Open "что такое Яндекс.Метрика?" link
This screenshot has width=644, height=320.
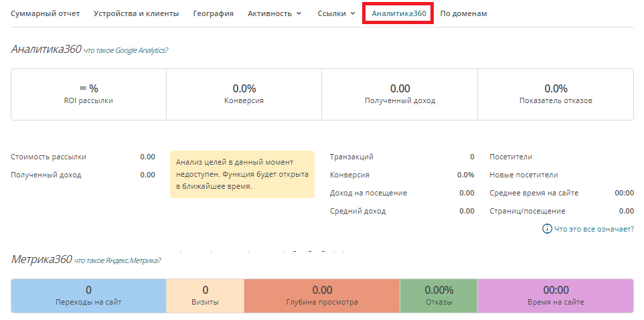point(118,260)
